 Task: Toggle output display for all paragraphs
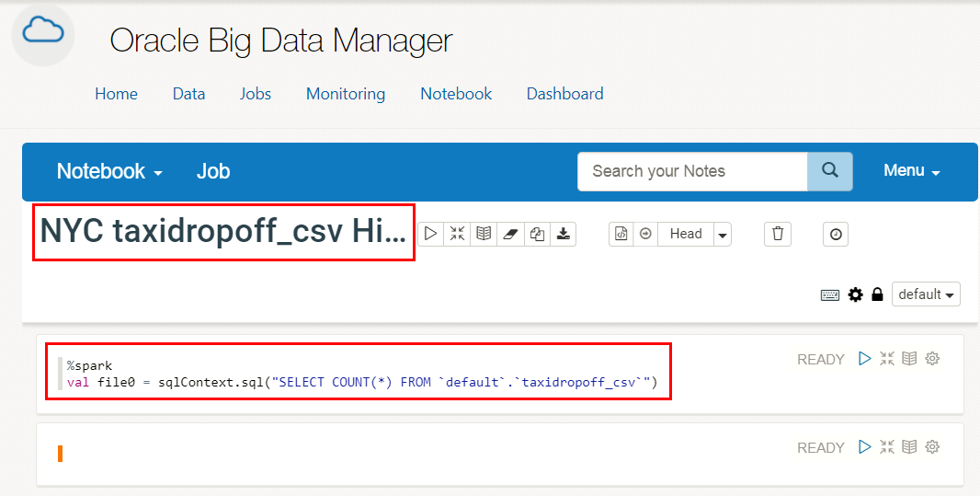tap(484, 235)
